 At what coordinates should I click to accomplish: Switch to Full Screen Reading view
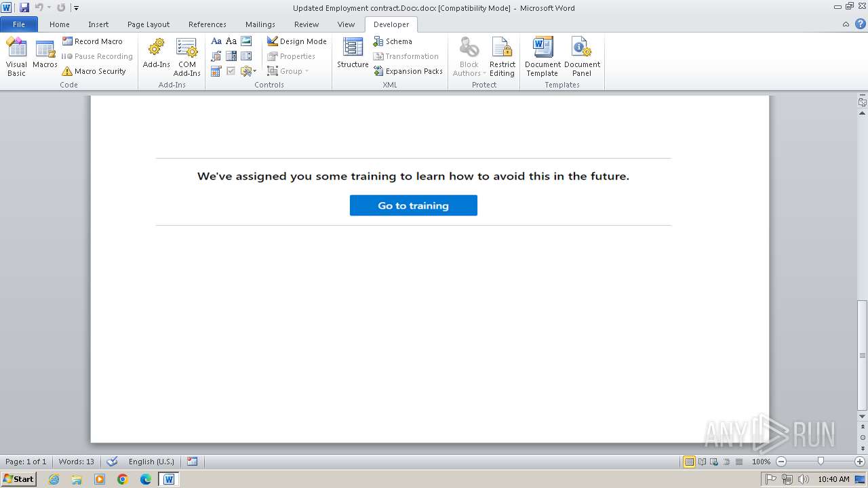701,462
